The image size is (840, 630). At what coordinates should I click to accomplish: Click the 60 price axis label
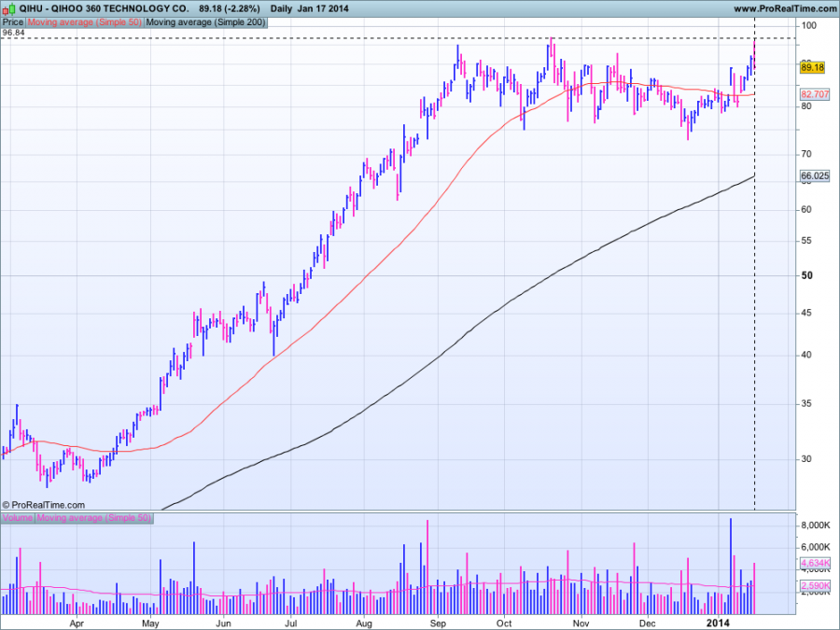coord(806,209)
